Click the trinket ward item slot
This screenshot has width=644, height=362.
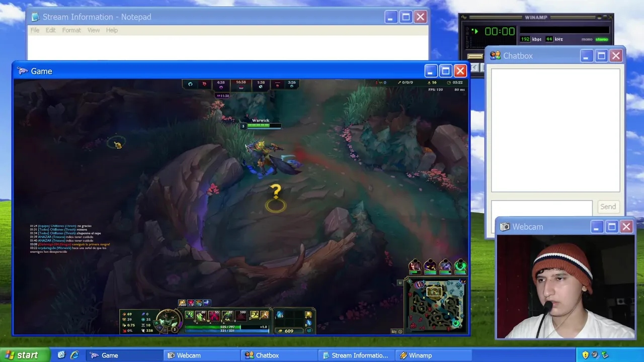point(309,315)
